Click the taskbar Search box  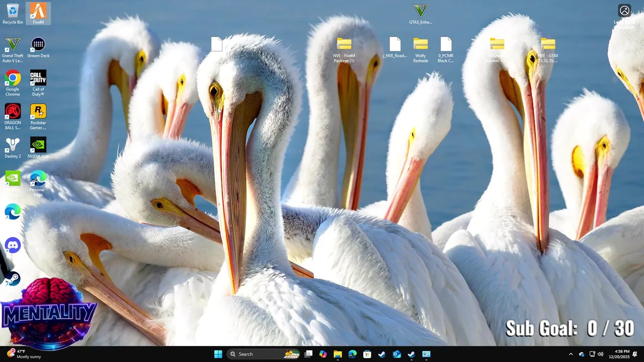264,354
